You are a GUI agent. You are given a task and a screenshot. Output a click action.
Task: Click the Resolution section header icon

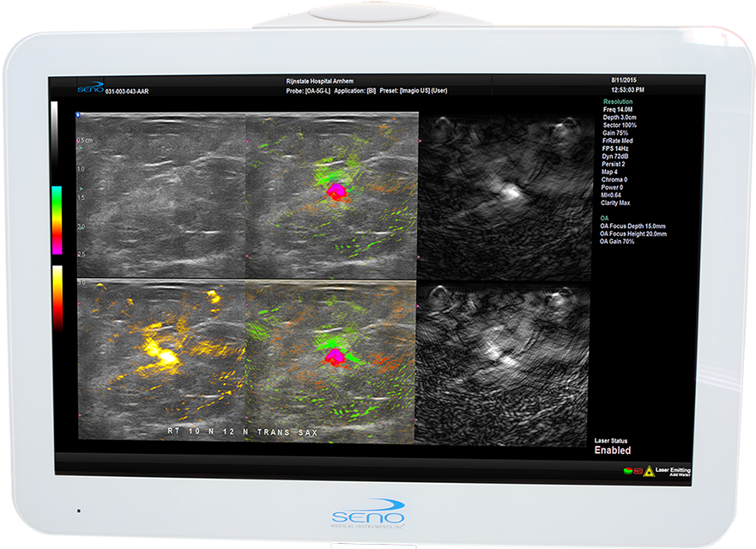coord(617,101)
